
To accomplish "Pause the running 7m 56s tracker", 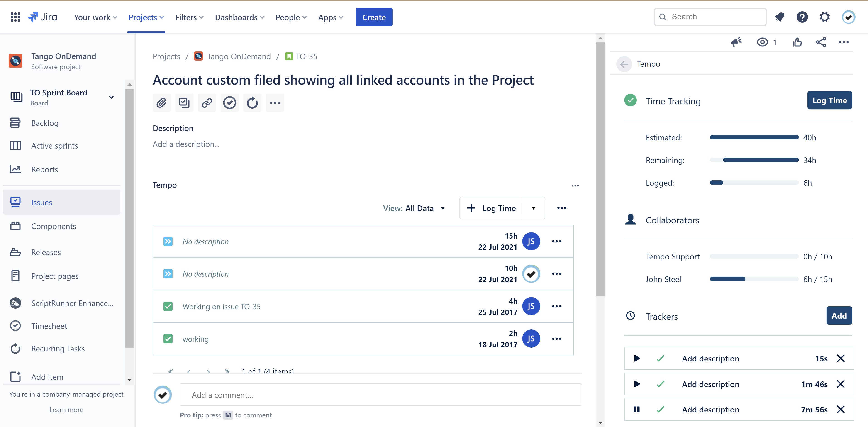I will click(x=636, y=410).
